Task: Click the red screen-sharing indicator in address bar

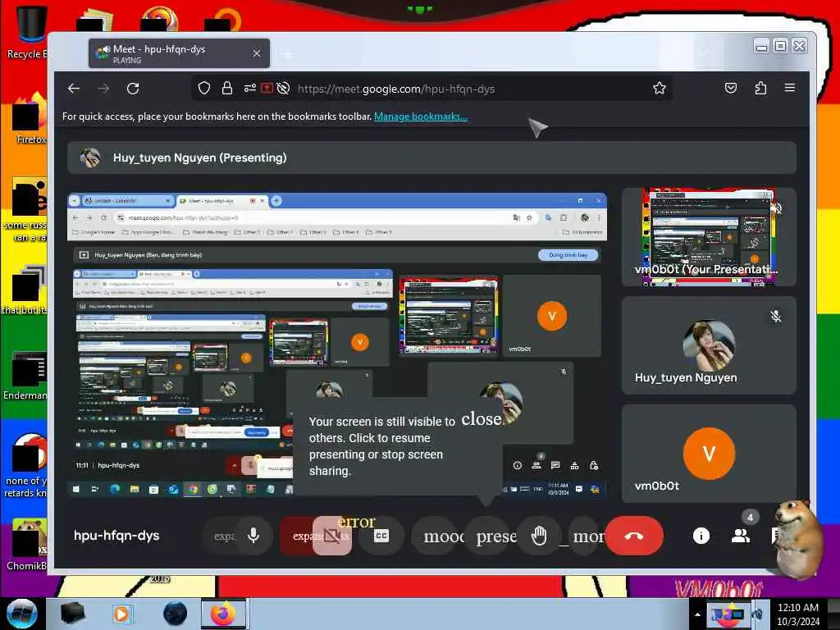Action: 267,89
